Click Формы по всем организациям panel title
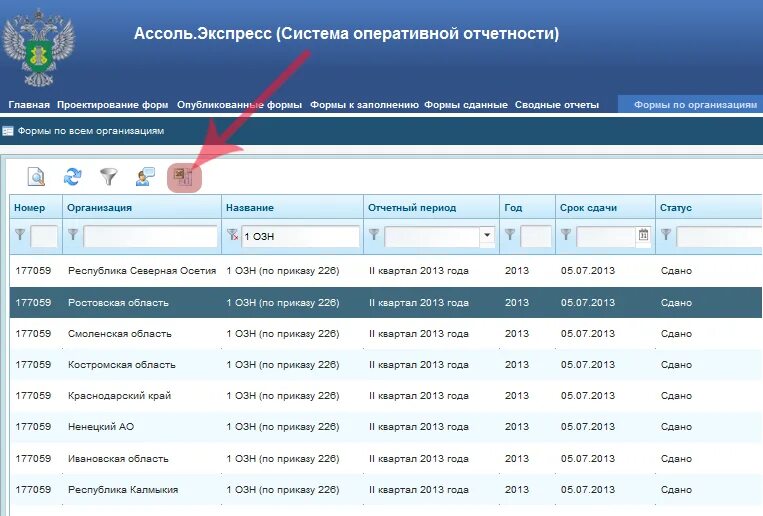This screenshot has width=763, height=516. pyautogui.click(x=91, y=131)
